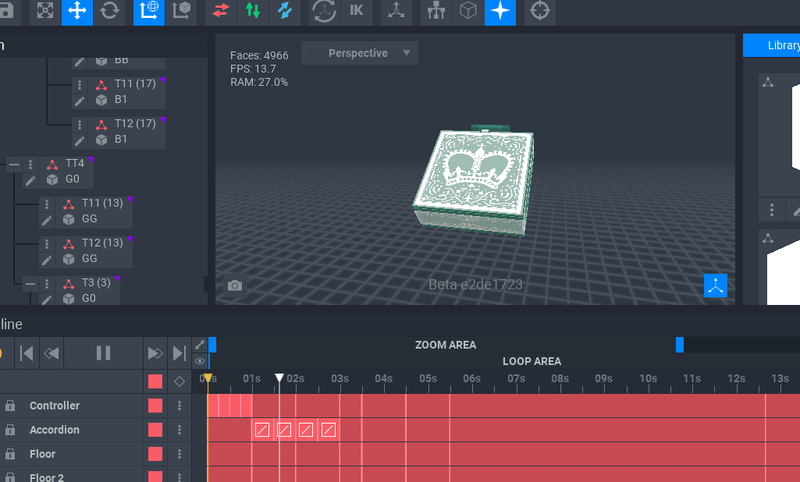Click the three-axis pivot icon in toolbar
This screenshot has width=800, height=482.
coord(396,11)
